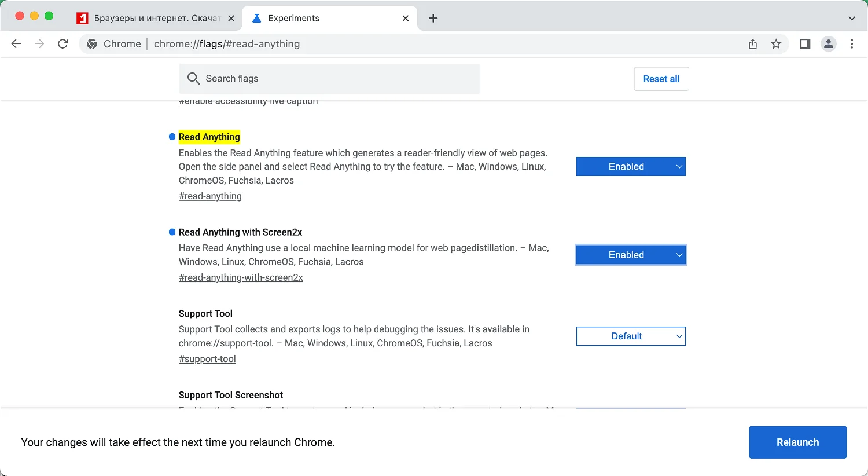Click the Reset all button
The width and height of the screenshot is (868, 476).
click(661, 79)
